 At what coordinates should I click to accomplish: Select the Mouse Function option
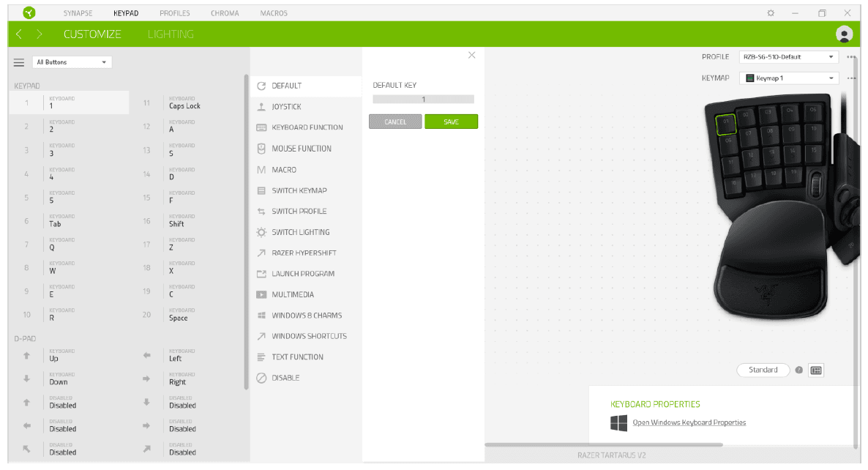301,149
